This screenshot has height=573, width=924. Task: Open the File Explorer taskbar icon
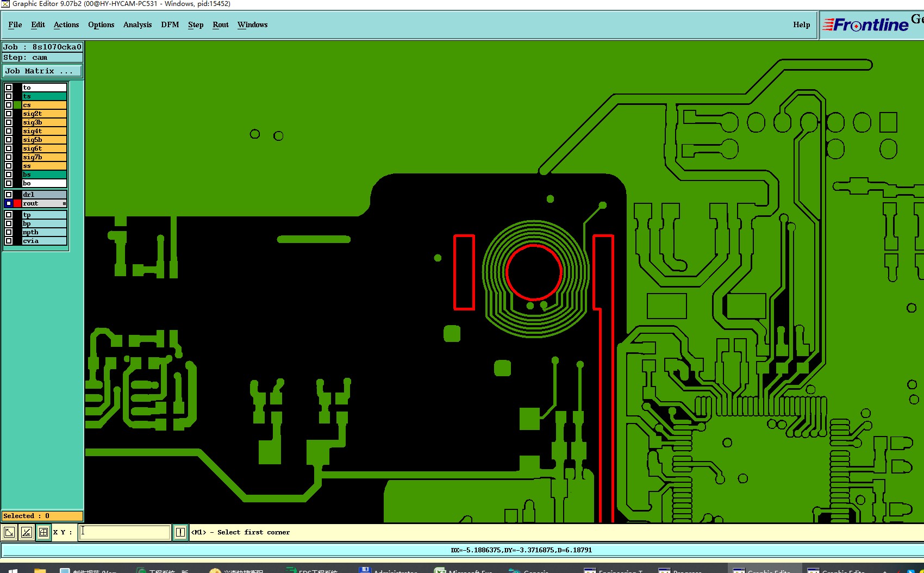pos(40,570)
